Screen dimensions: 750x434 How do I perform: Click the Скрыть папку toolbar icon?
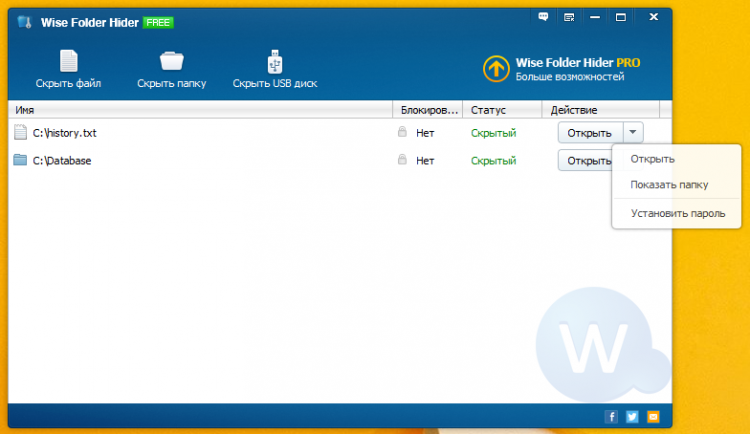[x=171, y=61]
